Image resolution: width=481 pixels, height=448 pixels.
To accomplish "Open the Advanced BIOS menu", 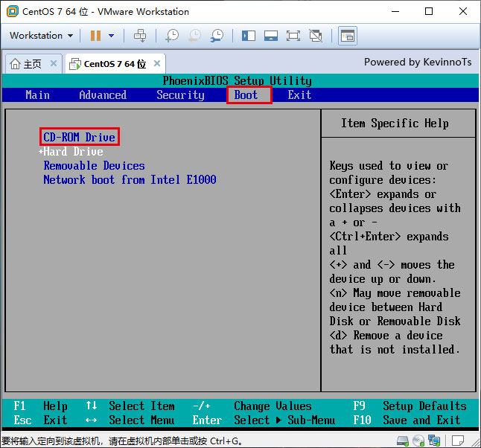I will pos(103,95).
